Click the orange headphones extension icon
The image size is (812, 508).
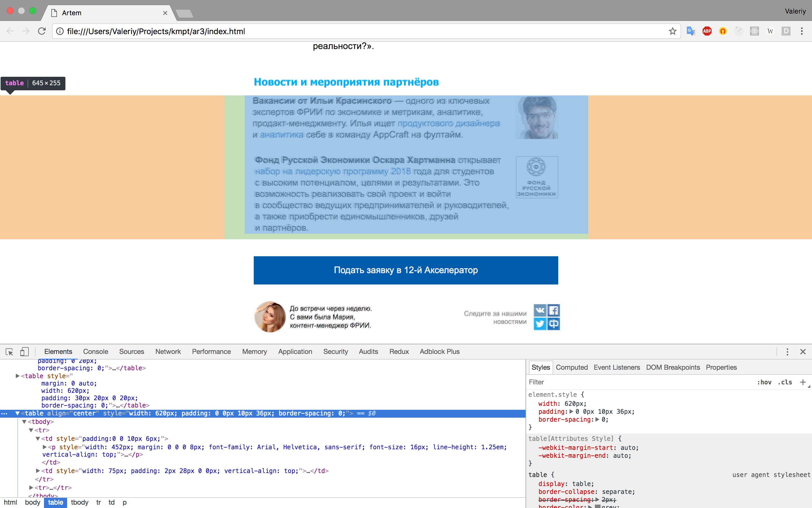[x=723, y=31]
